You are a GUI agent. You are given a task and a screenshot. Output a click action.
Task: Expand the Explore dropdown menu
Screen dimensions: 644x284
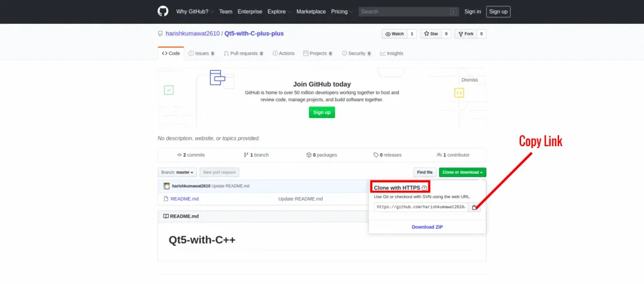(279, 12)
